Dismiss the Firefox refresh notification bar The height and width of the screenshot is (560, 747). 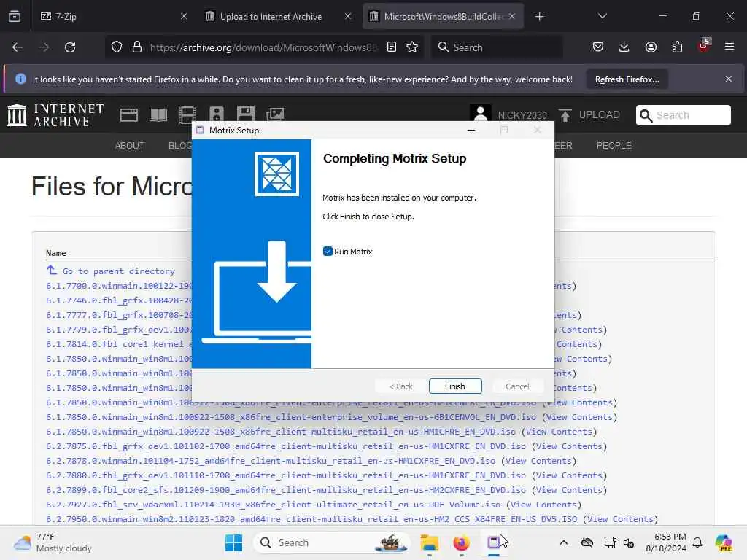[x=729, y=79]
